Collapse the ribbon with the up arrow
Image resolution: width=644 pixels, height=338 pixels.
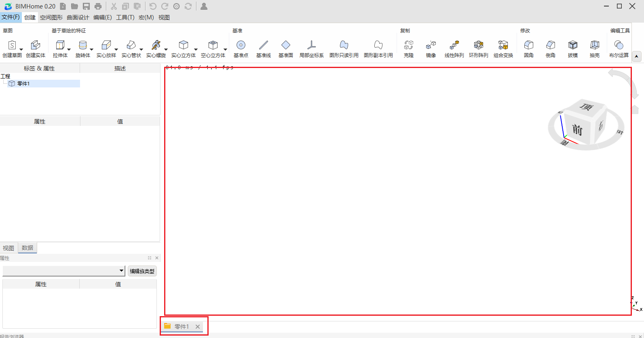click(x=637, y=56)
